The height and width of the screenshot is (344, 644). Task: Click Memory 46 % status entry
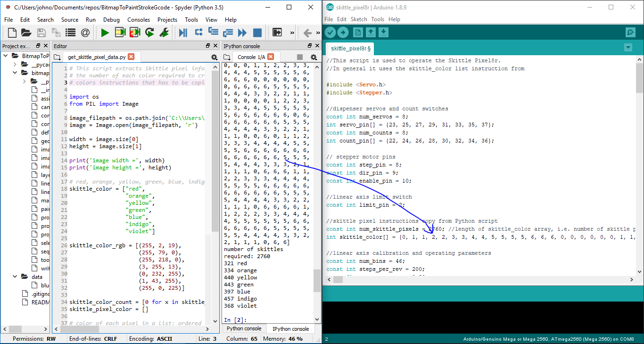click(x=283, y=339)
